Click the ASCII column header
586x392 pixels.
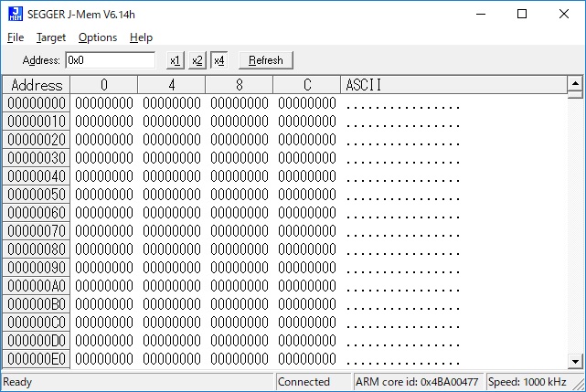[x=453, y=85]
